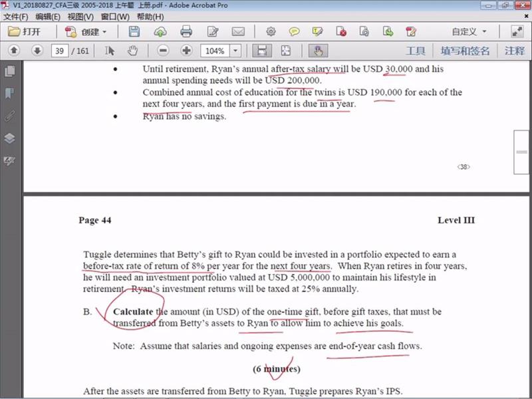Click the "(6 minutes)" text
The image size is (532, 399).
tap(277, 369)
